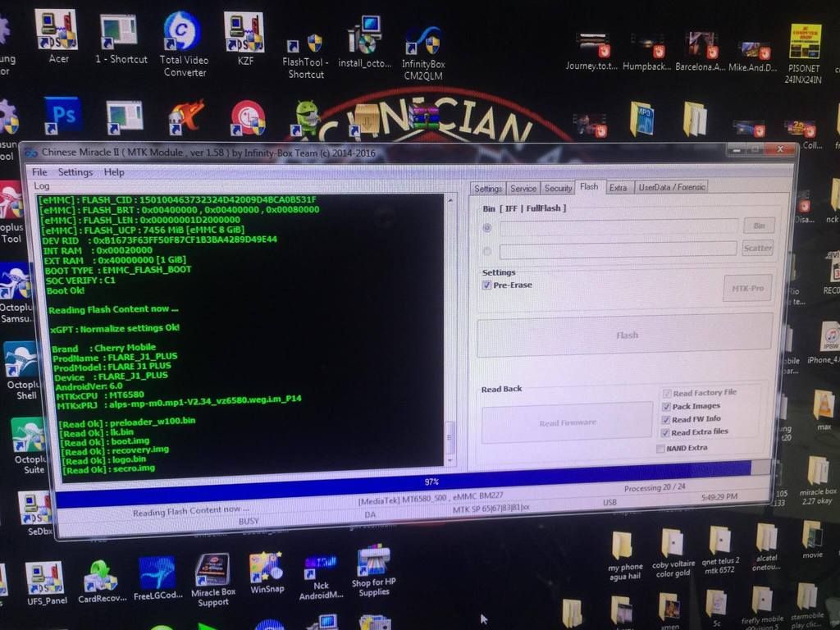
Task: Click the log panel vertical scrollbar
Action: point(450,328)
